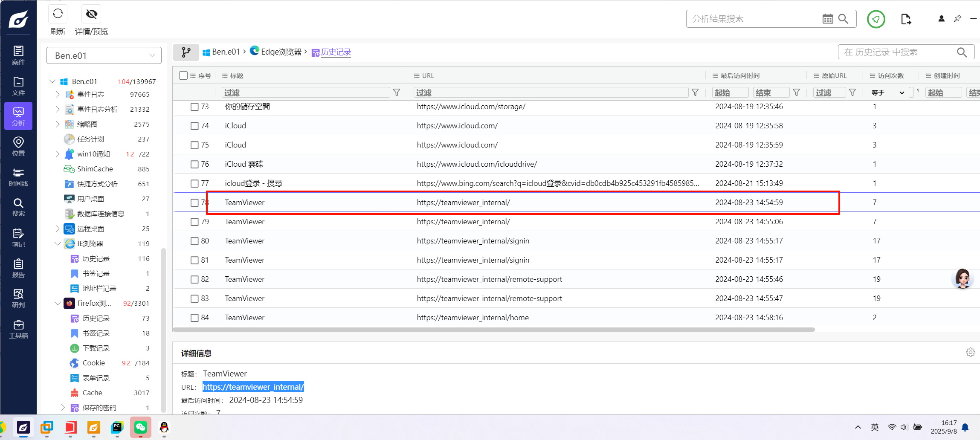Viewport: 980px width, 440px height.
Task: Click the 刷新 refresh icon
Action: (58, 14)
